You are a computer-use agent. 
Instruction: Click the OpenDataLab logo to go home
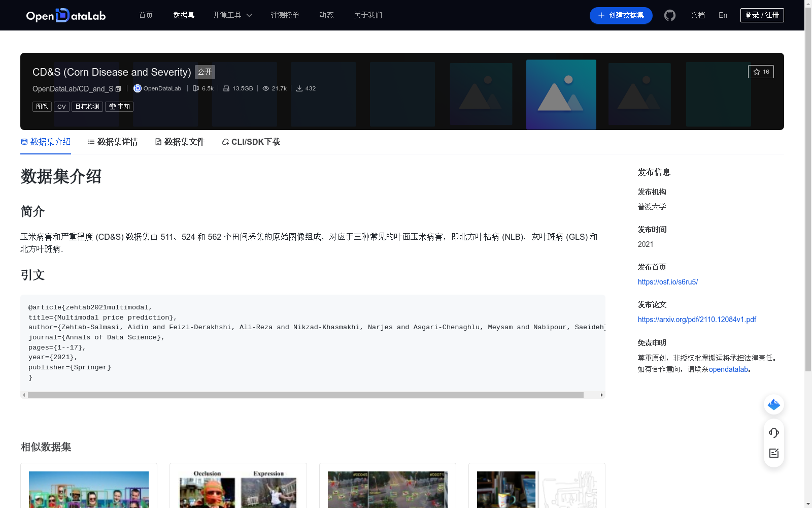[x=65, y=15]
